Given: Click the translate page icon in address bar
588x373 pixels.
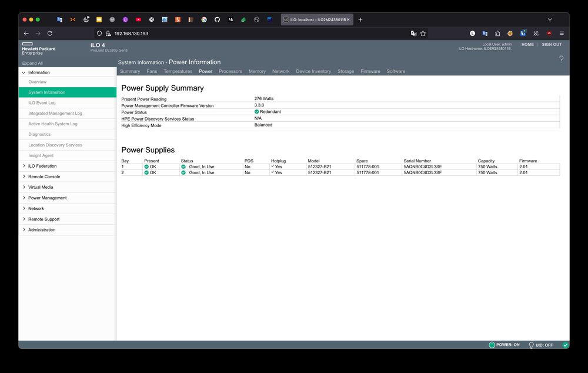Looking at the screenshot, I should pyautogui.click(x=413, y=34).
